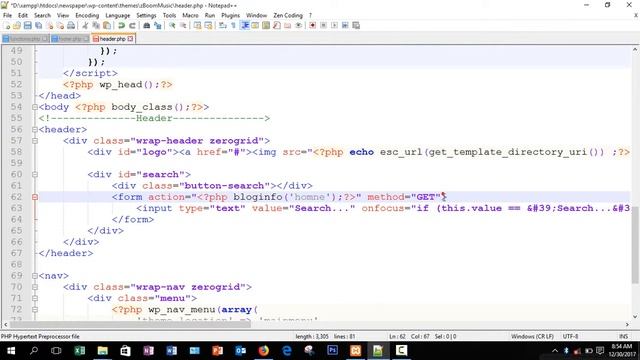The image size is (640, 360).
Task: Click line number 62 in the margin
Action: (16, 197)
